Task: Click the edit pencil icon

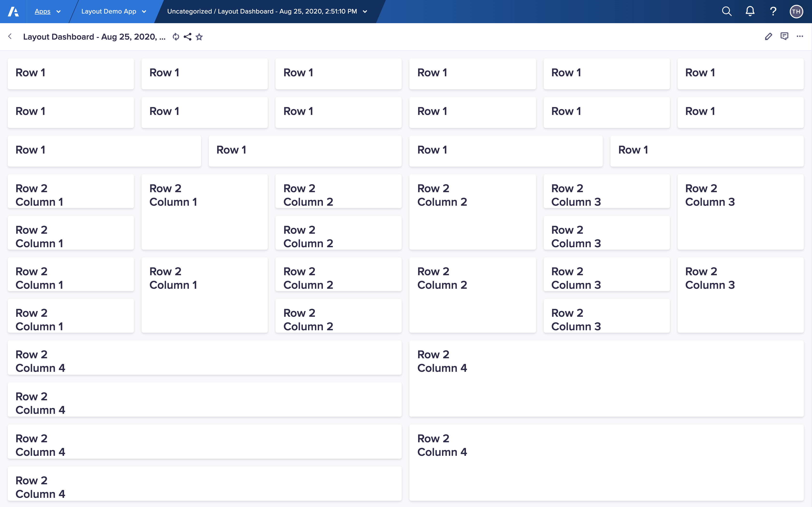Action: (x=768, y=37)
